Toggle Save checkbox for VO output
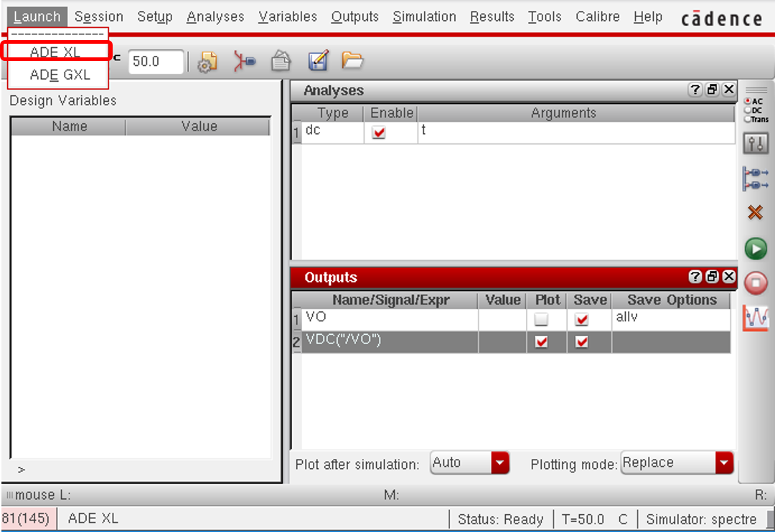The image size is (775, 532). coord(582,319)
